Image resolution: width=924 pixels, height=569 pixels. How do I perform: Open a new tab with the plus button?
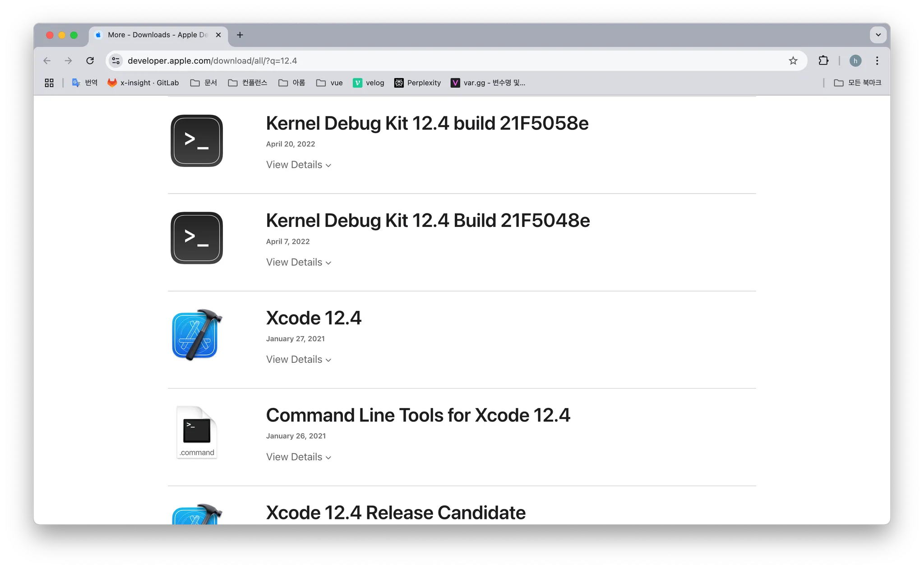240,35
